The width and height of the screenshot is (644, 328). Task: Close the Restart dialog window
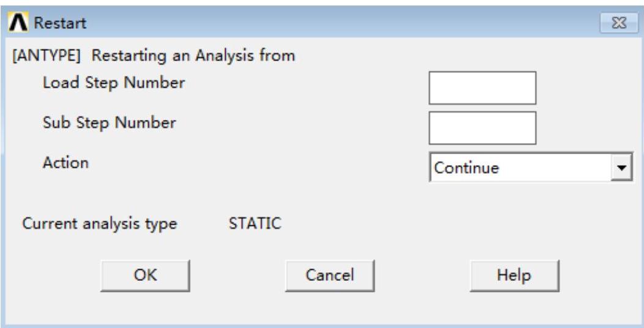click(619, 24)
